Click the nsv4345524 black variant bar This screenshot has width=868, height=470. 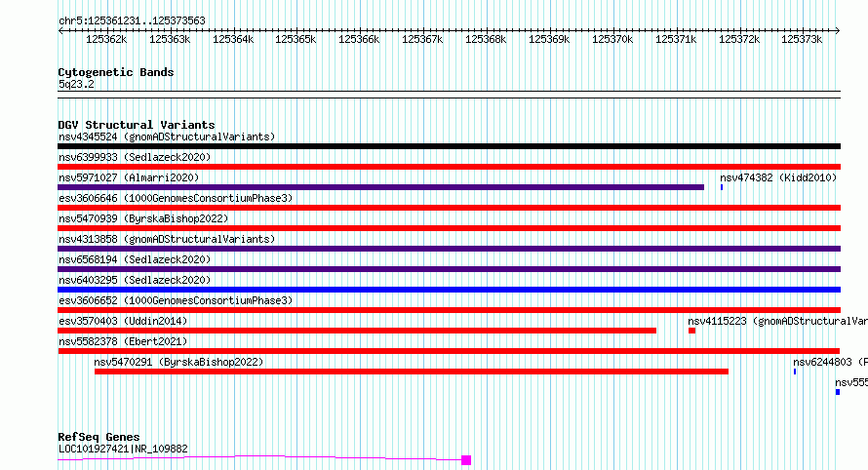pos(449,146)
